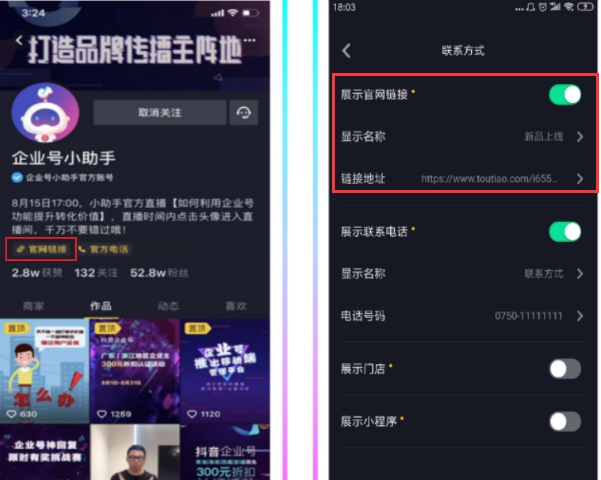The width and height of the screenshot is (601, 480).
Task: Tap the robot avatar of 企业号小助手
Action: [x=45, y=113]
